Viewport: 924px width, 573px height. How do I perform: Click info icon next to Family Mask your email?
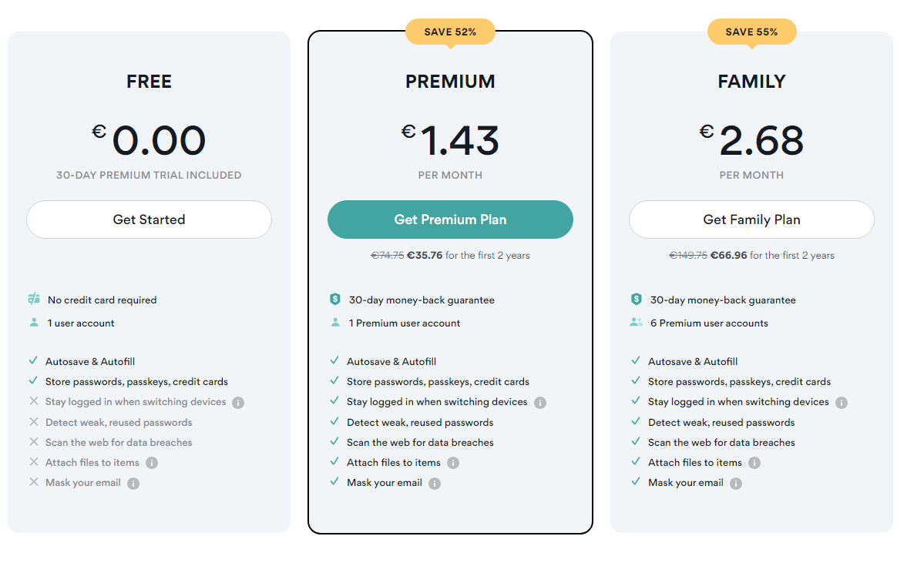[x=736, y=484]
